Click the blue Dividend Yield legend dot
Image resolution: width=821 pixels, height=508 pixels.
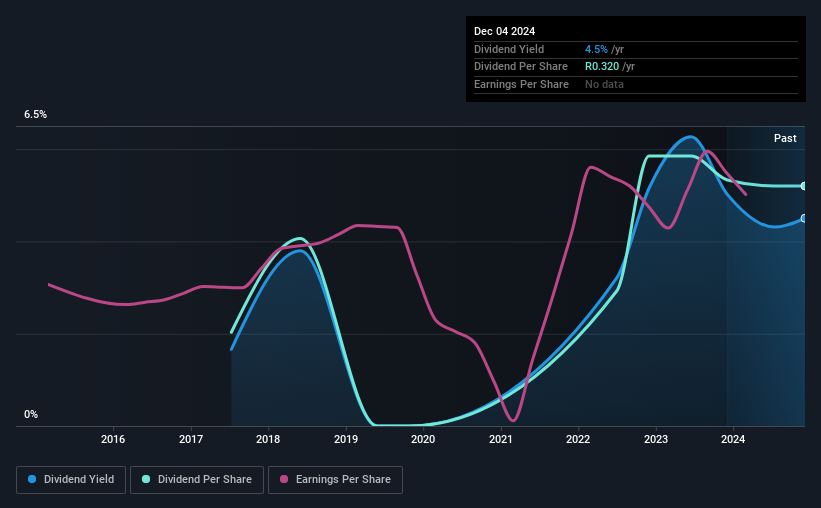point(32,479)
